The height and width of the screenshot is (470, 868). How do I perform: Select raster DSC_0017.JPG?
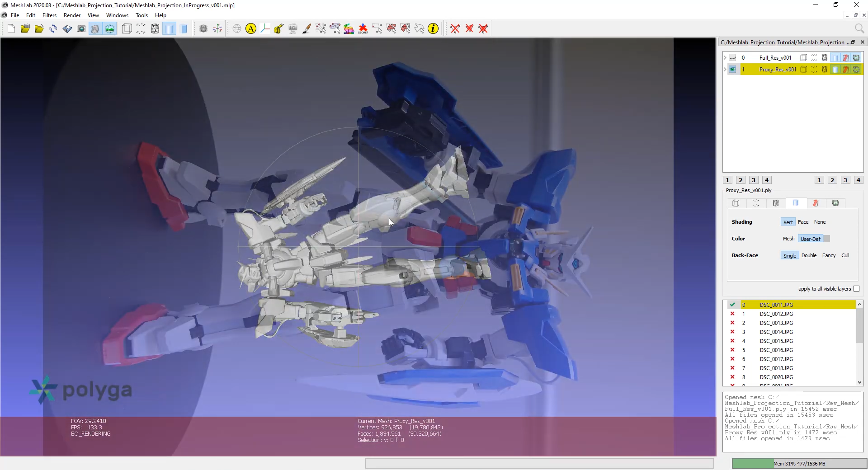[776, 359]
